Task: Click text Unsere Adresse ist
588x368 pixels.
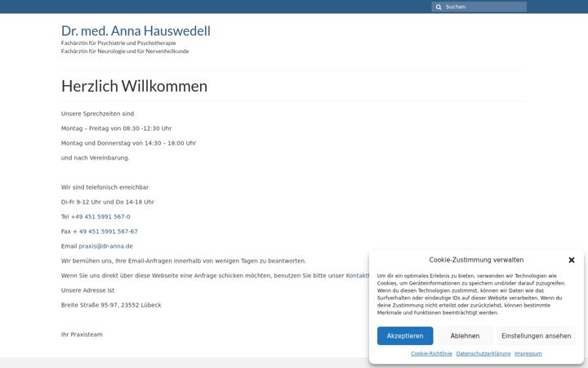Action: [87, 290]
